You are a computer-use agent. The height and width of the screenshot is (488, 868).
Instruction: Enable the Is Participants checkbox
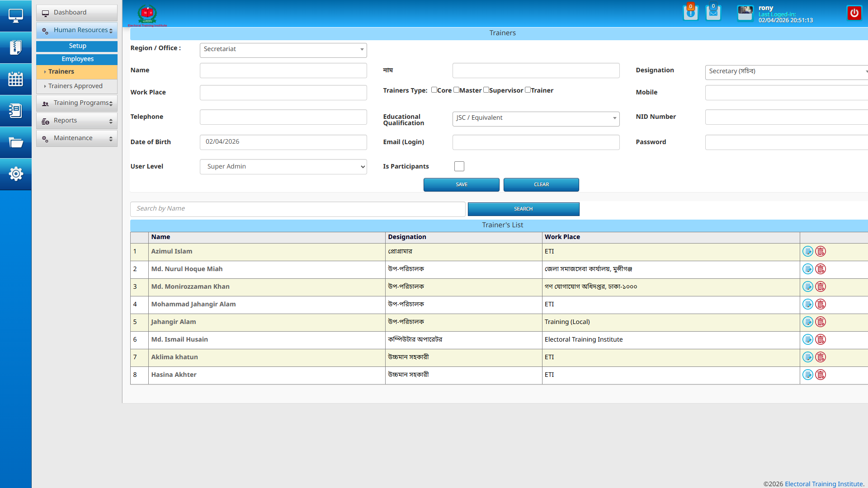point(459,166)
